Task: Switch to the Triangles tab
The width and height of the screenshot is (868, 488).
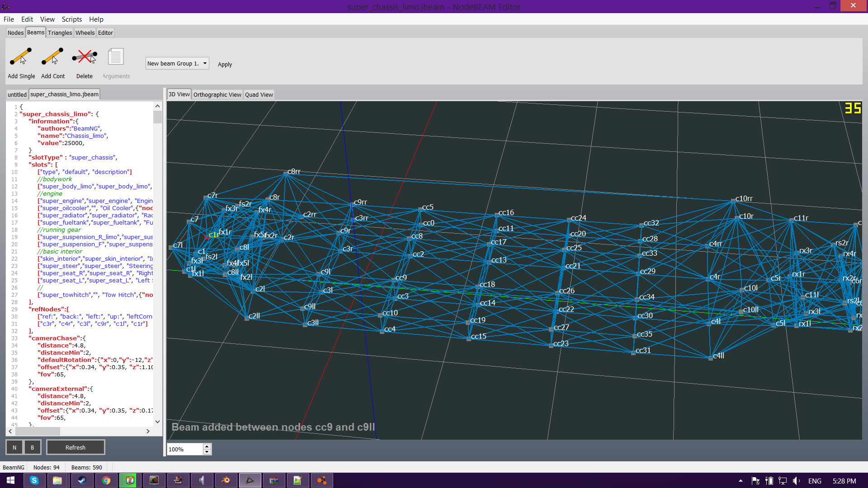Action: (x=60, y=33)
